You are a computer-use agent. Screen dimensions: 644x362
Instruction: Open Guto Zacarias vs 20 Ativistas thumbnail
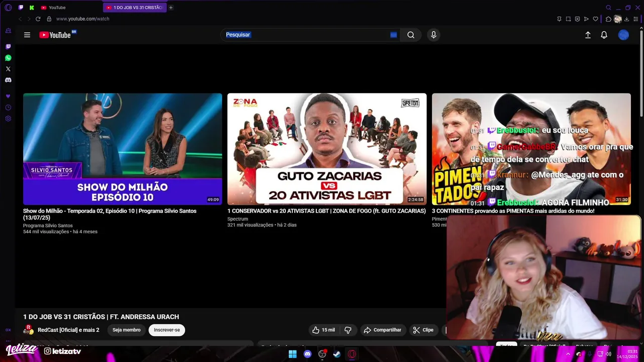(x=327, y=149)
